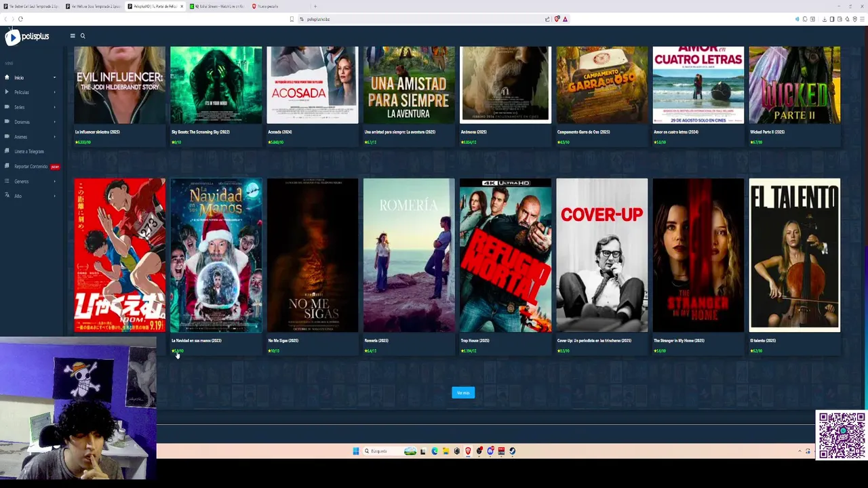Viewport: 868px width, 488px height.
Task: Reload the page with the browser refresh icon
Action: point(21,19)
